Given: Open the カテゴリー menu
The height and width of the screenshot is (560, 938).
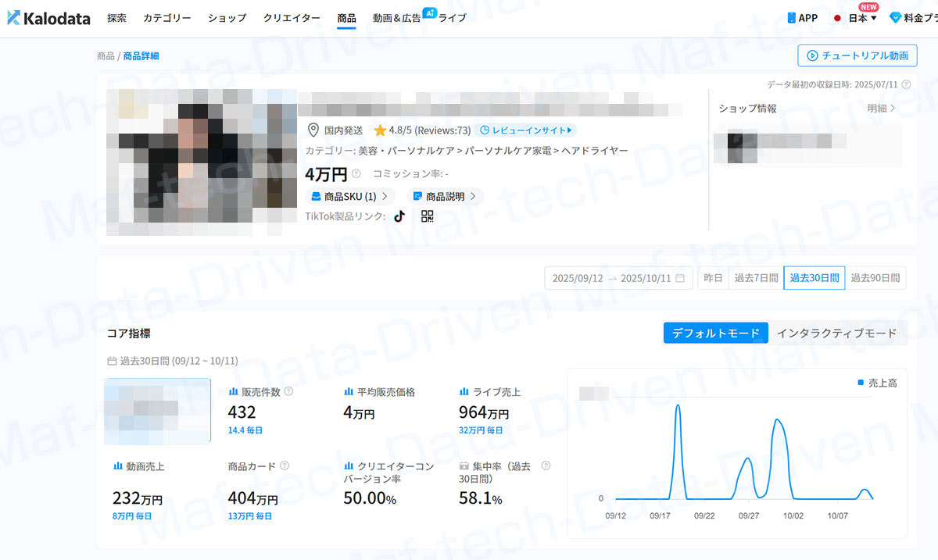Looking at the screenshot, I should 166,18.
